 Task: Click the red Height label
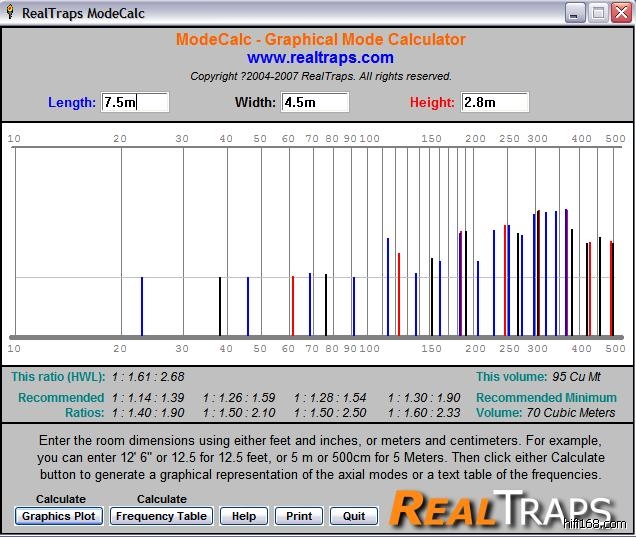click(x=432, y=102)
